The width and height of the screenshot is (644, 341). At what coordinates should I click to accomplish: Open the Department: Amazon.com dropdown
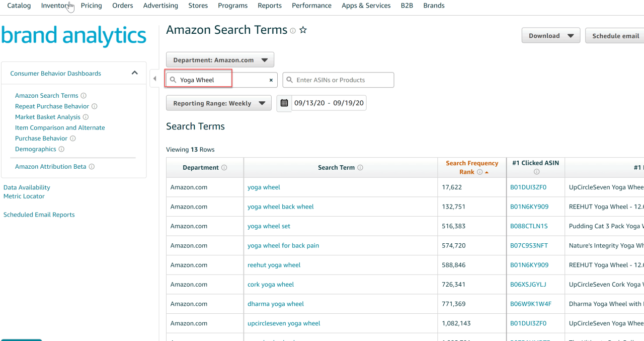[x=220, y=59]
